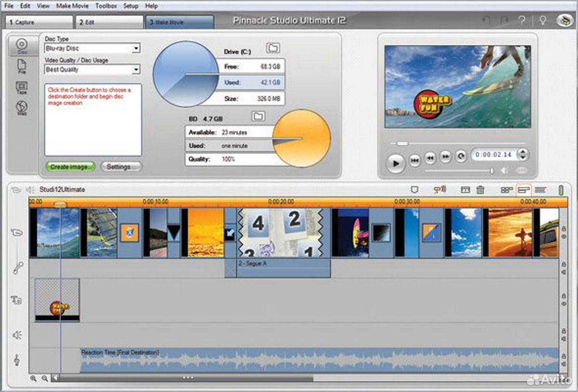578x392 pixels.
Task: Toggle the preview player mute speaker
Action: pos(505,170)
